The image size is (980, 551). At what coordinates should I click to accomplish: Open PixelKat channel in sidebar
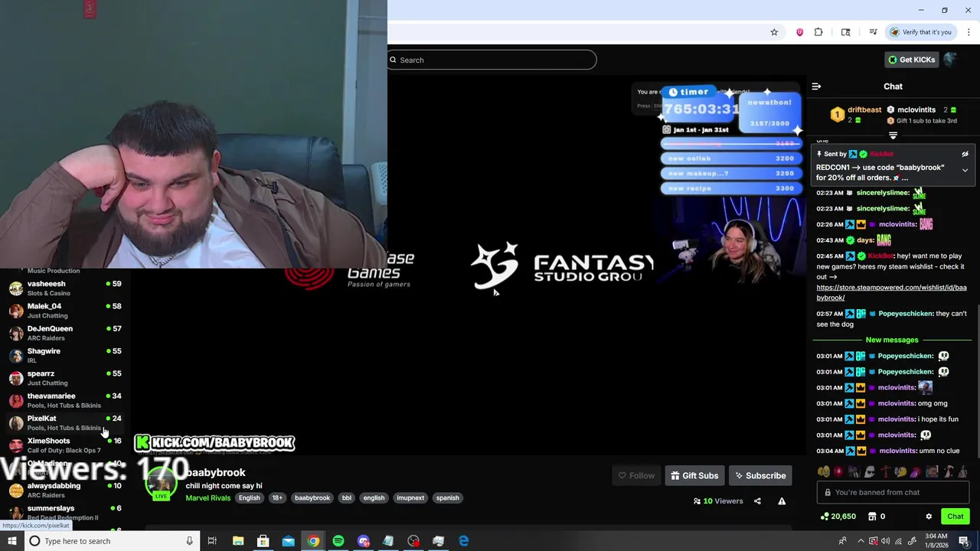pos(65,422)
